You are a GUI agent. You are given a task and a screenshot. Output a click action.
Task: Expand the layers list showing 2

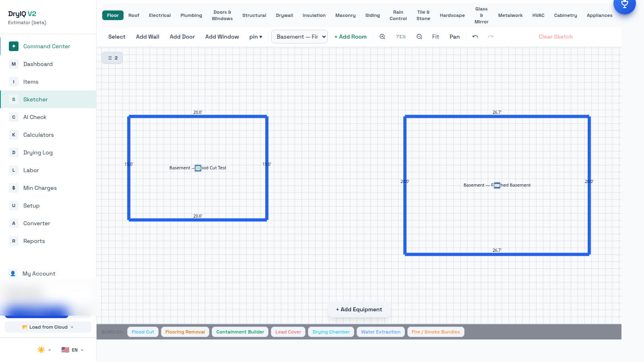[x=112, y=58]
